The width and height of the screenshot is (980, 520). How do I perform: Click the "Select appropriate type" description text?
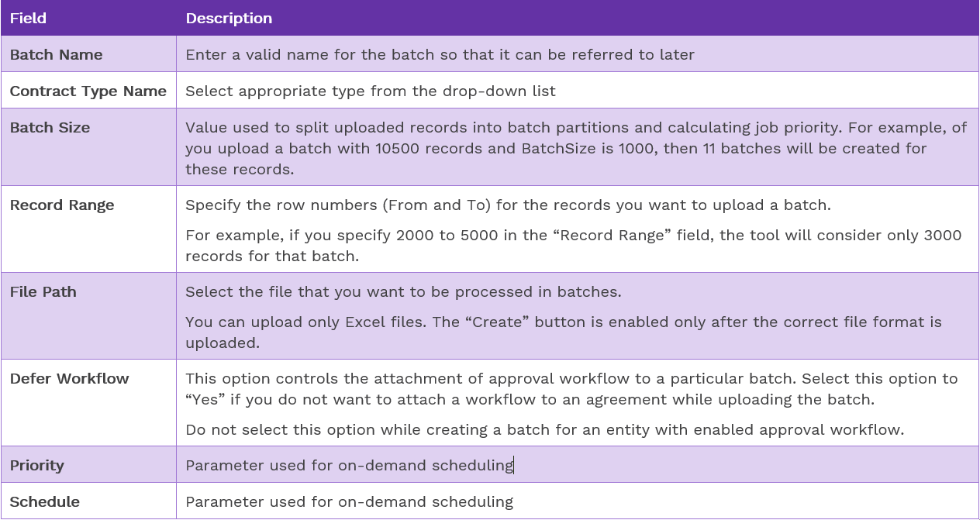click(x=370, y=91)
